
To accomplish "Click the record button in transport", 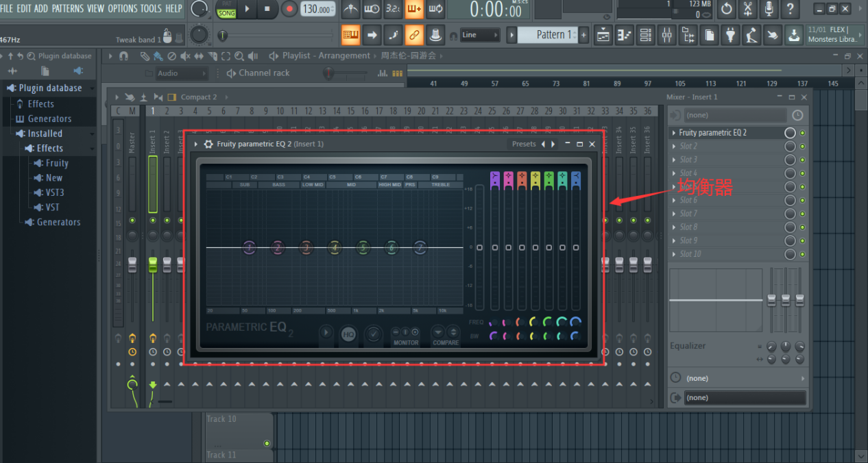I will (289, 9).
